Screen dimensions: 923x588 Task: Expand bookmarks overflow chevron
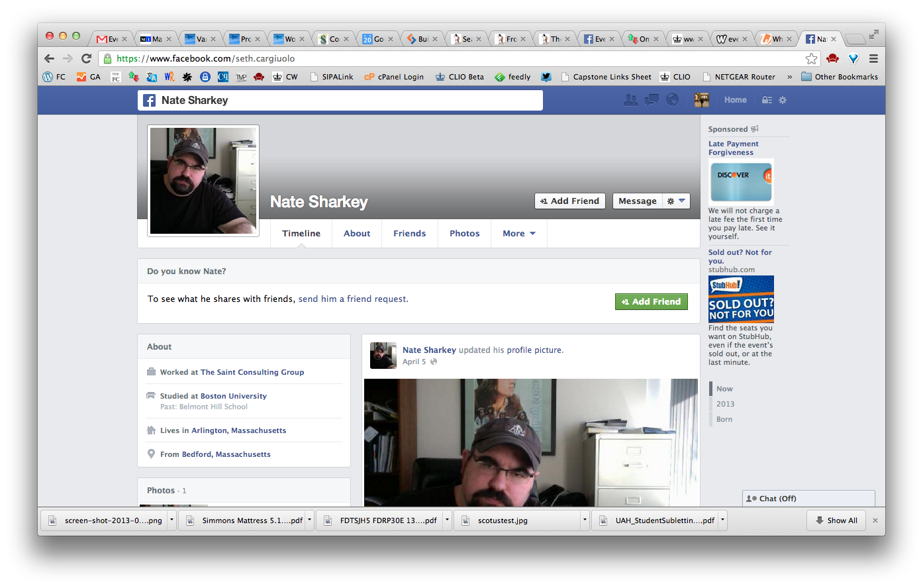pyautogui.click(x=789, y=77)
